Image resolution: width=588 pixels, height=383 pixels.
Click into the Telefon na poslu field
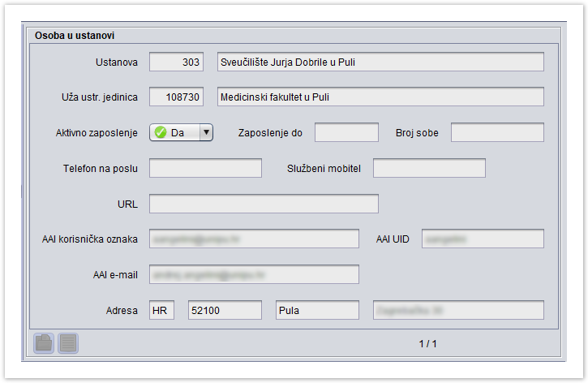205,168
